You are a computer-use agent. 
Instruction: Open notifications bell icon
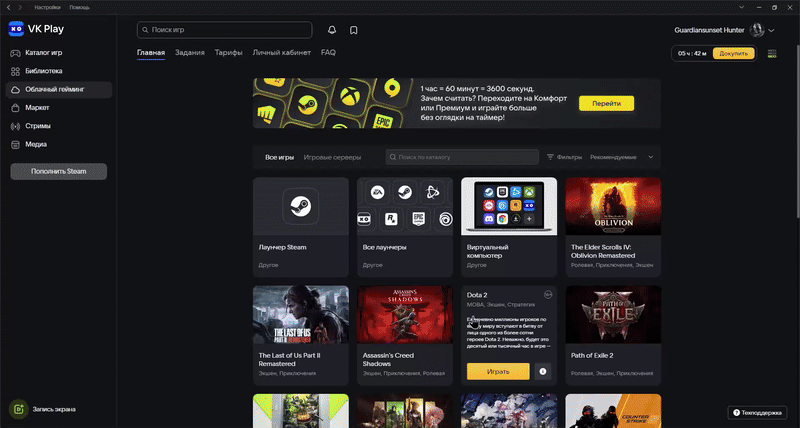point(332,30)
